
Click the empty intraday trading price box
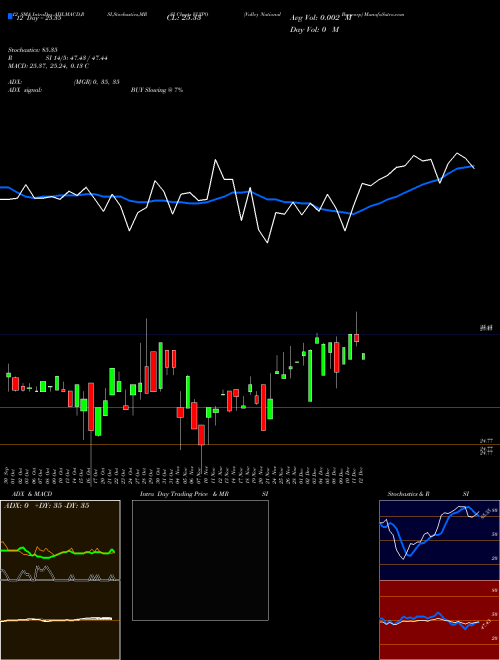tap(200, 560)
